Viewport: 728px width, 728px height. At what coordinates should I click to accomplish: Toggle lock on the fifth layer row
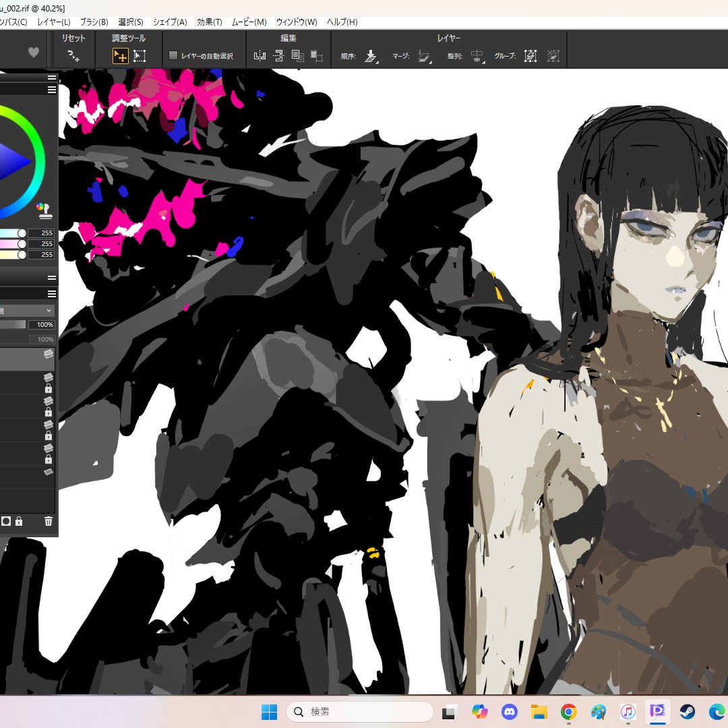49,460
